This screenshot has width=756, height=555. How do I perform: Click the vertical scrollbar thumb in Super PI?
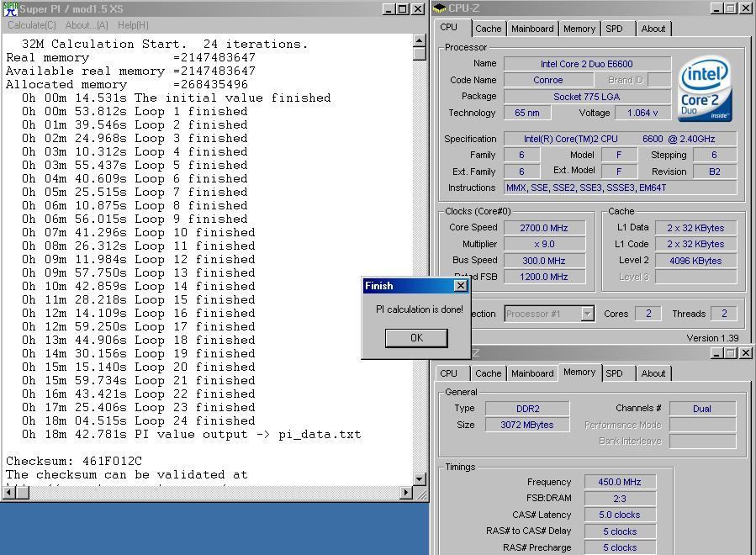click(x=419, y=53)
